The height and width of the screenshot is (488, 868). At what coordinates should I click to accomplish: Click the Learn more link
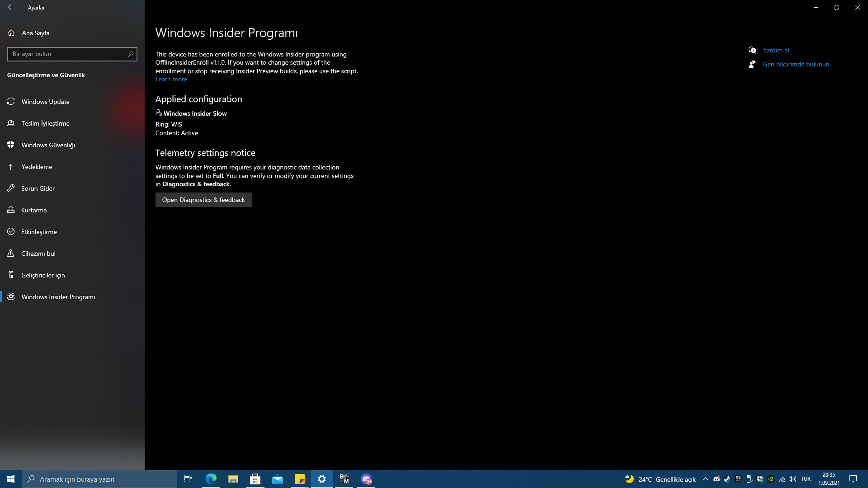(171, 80)
